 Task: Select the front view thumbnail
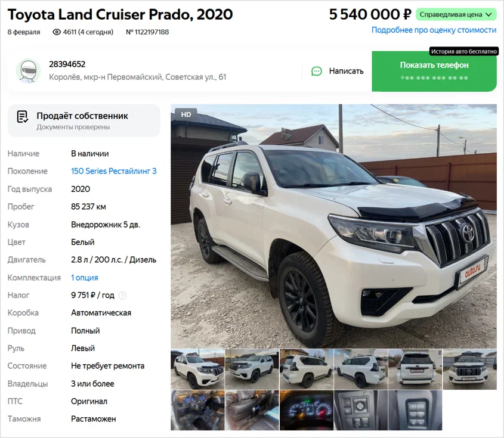pos(470,369)
